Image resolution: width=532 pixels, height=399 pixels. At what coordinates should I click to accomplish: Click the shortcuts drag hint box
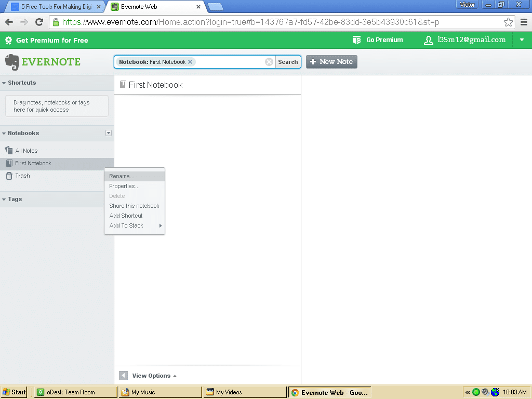pyautogui.click(x=57, y=106)
